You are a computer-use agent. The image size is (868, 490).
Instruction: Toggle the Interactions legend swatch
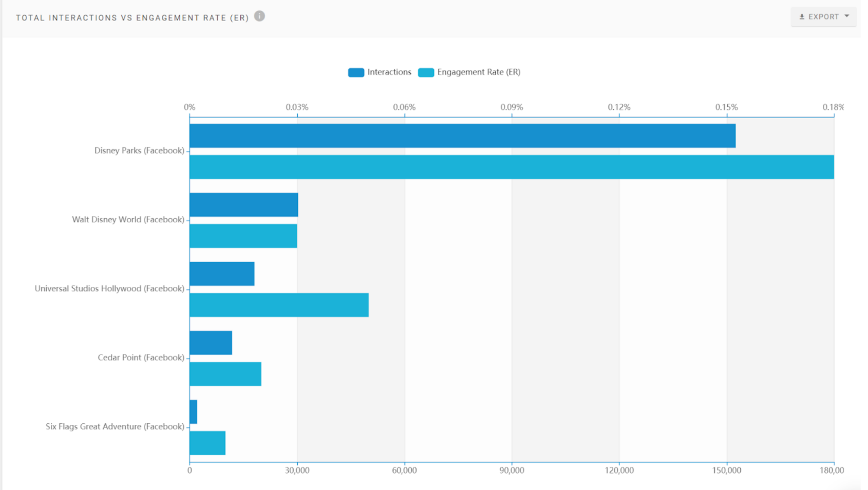pyautogui.click(x=356, y=72)
